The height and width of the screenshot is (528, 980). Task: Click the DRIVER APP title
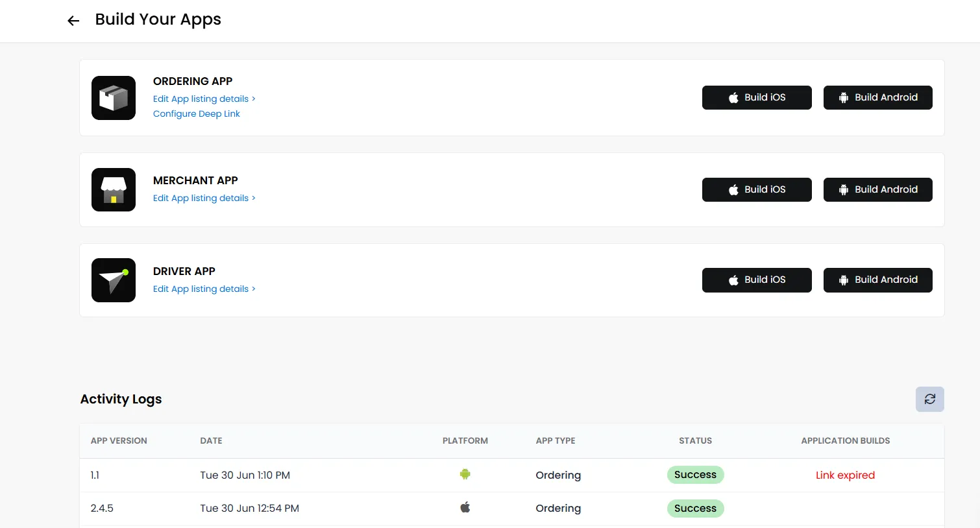point(184,271)
